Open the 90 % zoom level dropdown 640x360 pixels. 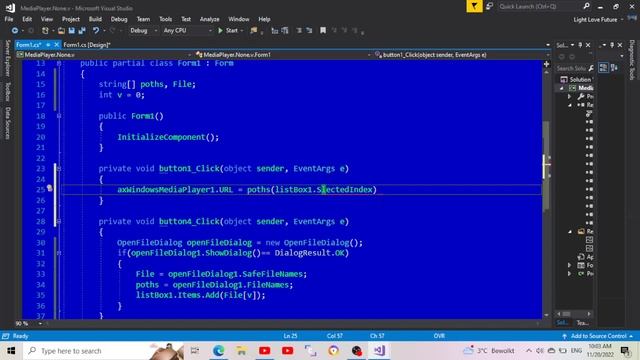pyautogui.click(x=29, y=324)
